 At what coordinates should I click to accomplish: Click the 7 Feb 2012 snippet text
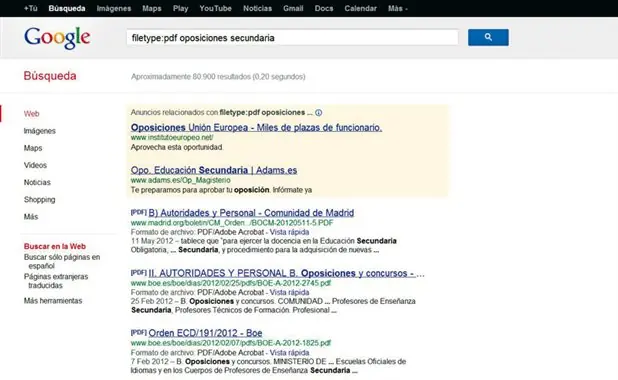coord(268,366)
